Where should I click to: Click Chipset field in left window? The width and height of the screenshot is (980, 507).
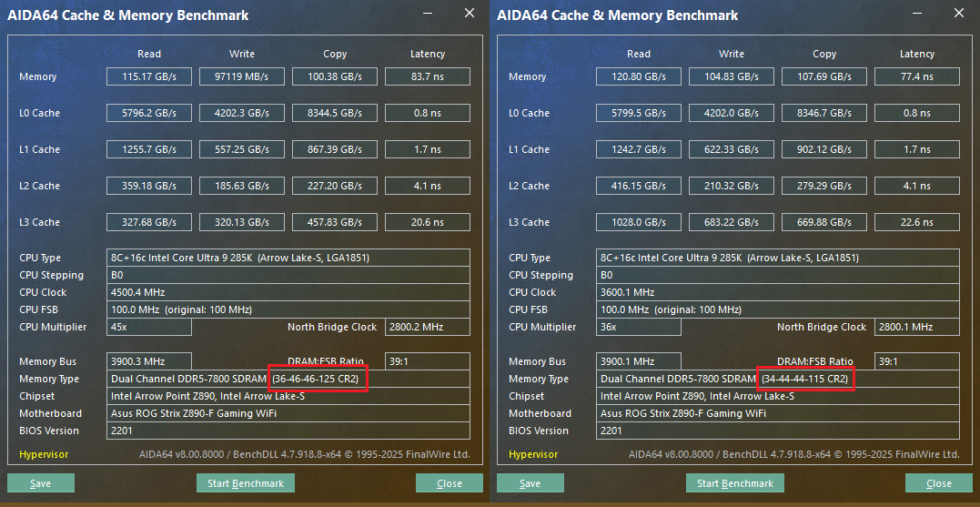tap(288, 396)
